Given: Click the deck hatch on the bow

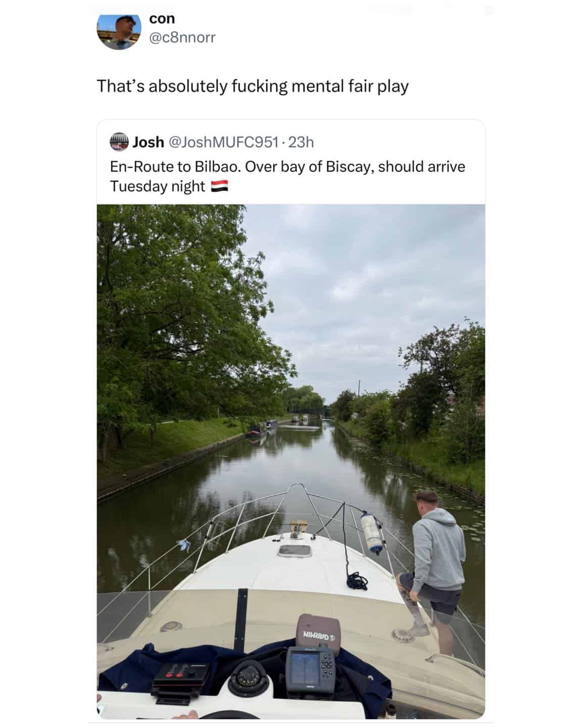Looking at the screenshot, I should pos(295,551).
